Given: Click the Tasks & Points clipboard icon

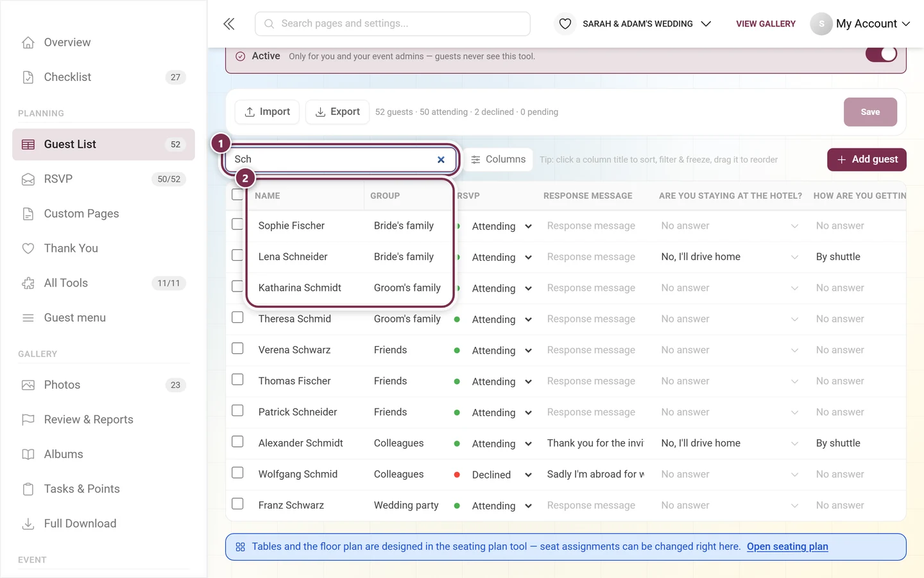Looking at the screenshot, I should pos(28,489).
